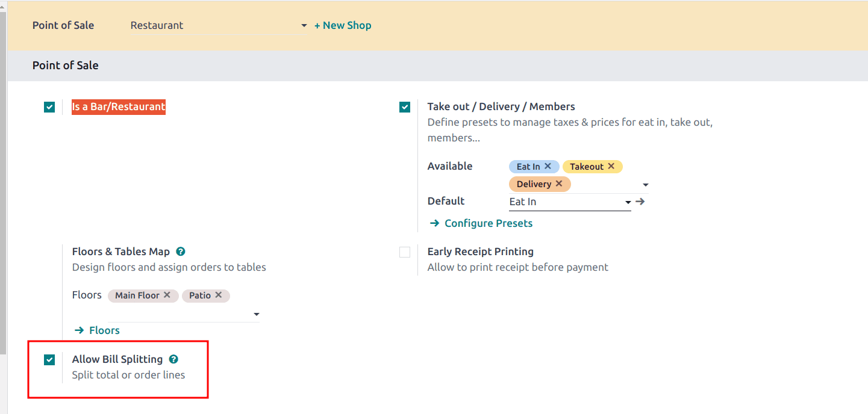Remove the Main Floor tag
The image size is (868, 414).
[167, 295]
